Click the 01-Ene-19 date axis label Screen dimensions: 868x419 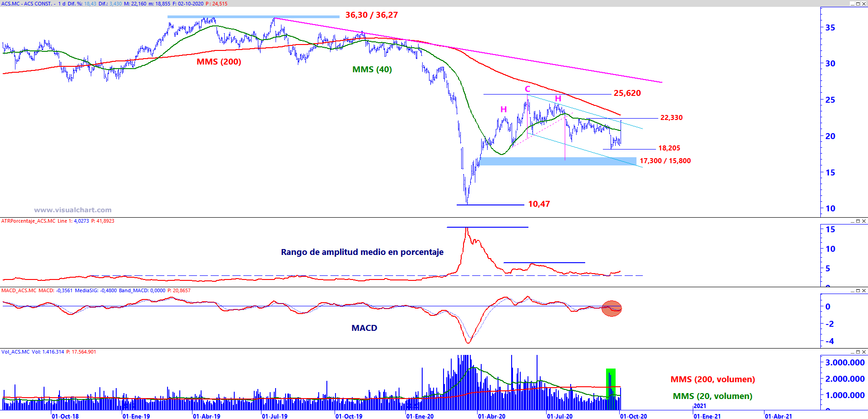[136, 416]
